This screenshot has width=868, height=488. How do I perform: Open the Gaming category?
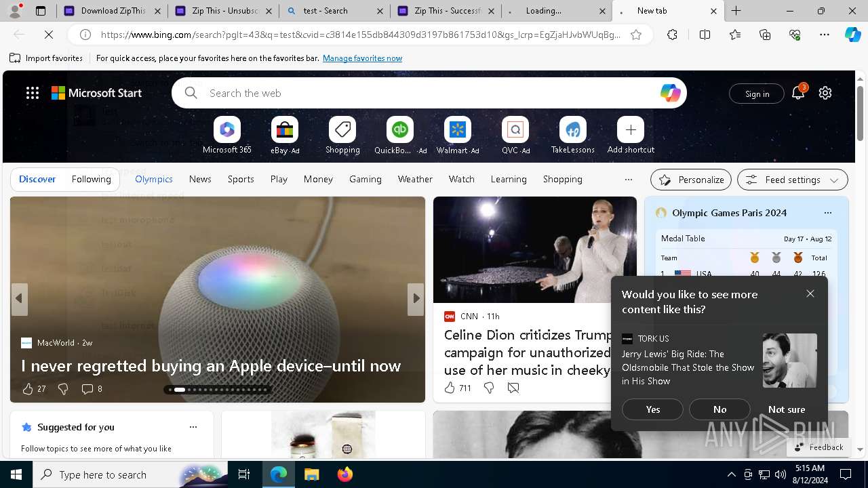click(366, 179)
